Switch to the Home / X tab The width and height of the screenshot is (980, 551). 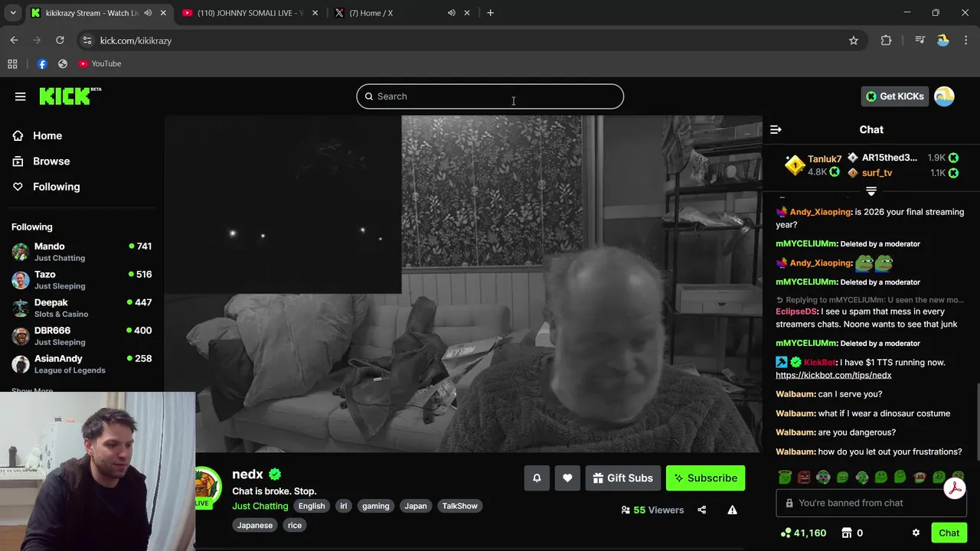(x=371, y=13)
